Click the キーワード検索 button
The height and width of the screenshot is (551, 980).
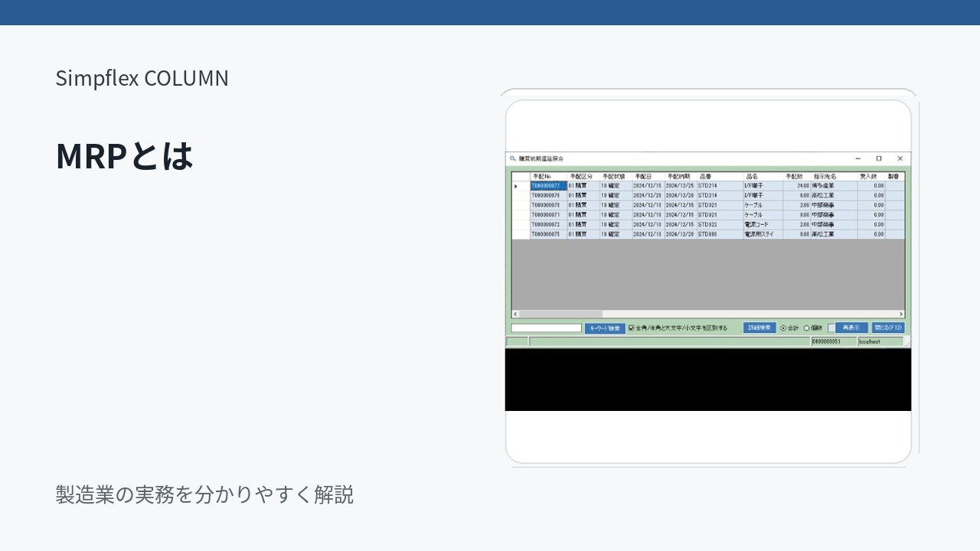(x=605, y=328)
